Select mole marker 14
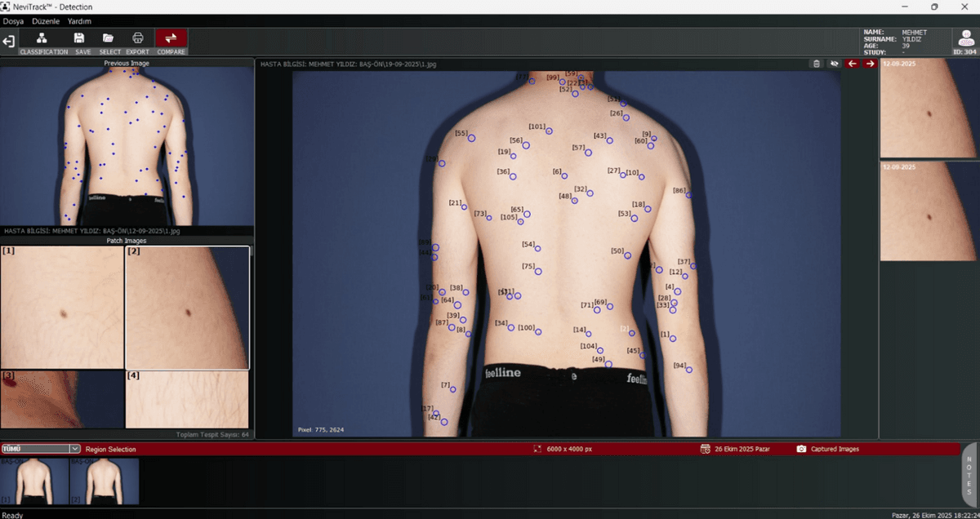Screen dimensions: 980x519 coord(588,334)
